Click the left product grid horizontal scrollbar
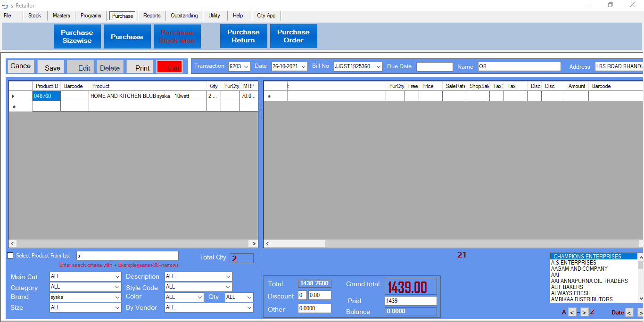 point(133,243)
